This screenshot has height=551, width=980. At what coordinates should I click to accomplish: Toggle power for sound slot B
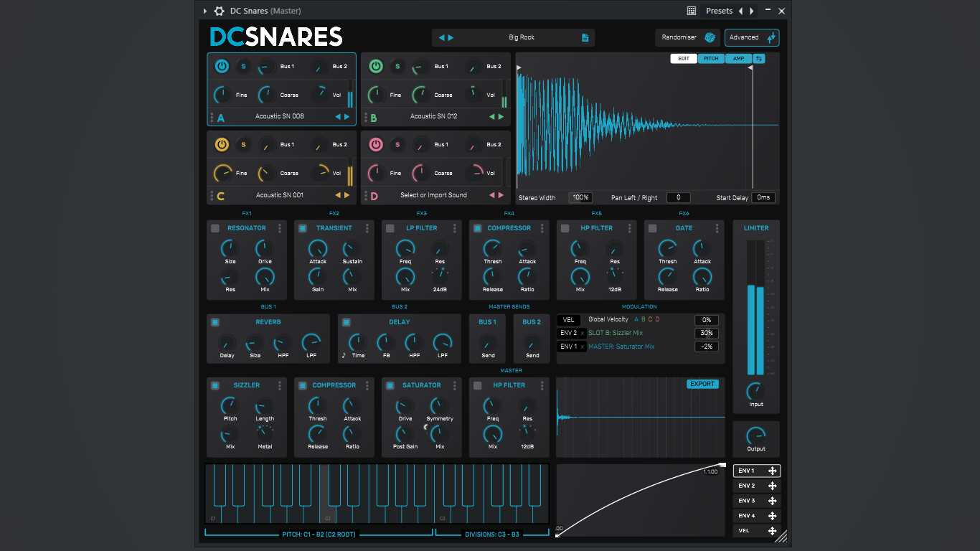[376, 67]
